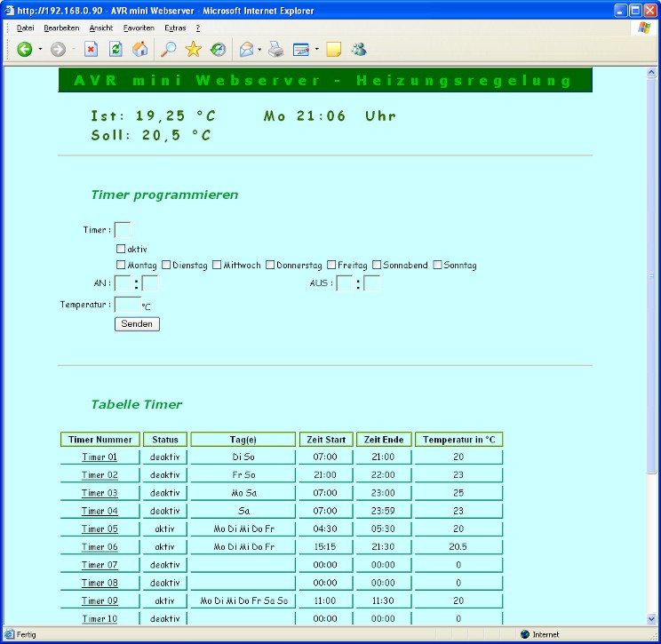The image size is (661, 644).
Task: Open the Timer 02 link
Action: (100, 474)
